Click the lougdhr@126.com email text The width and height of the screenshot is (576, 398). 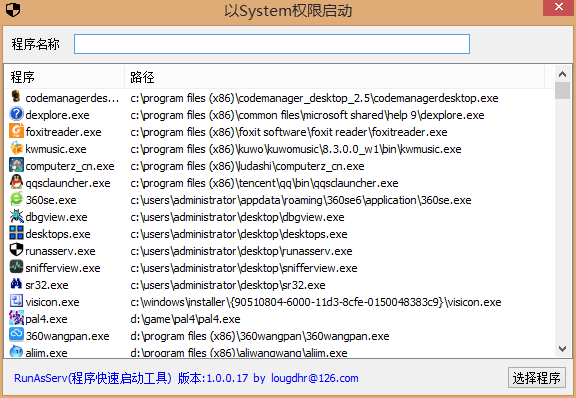315,378
